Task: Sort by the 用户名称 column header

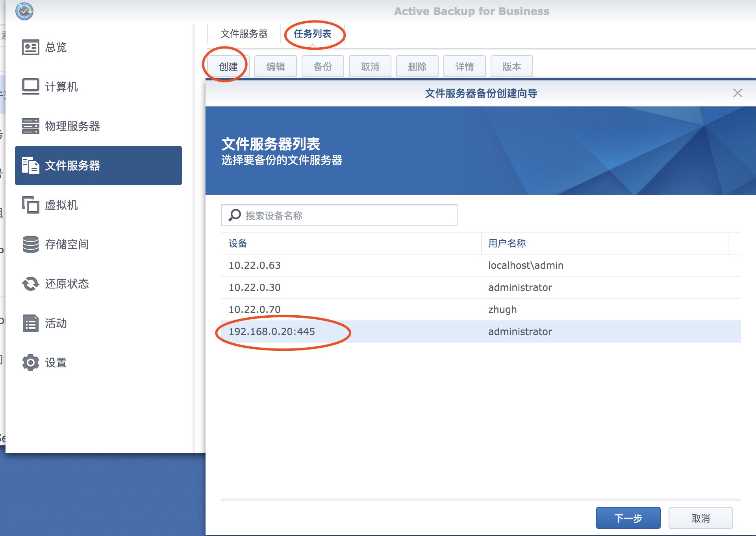Action: 604,244
